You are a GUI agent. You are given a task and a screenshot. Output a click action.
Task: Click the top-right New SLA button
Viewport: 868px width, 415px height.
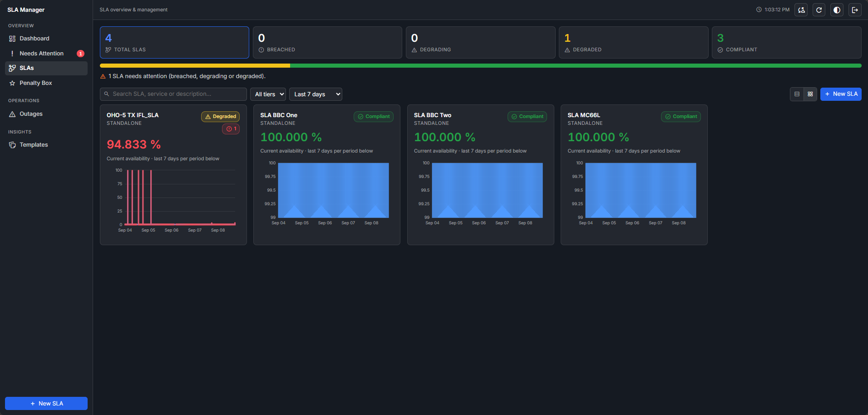(x=841, y=94)
